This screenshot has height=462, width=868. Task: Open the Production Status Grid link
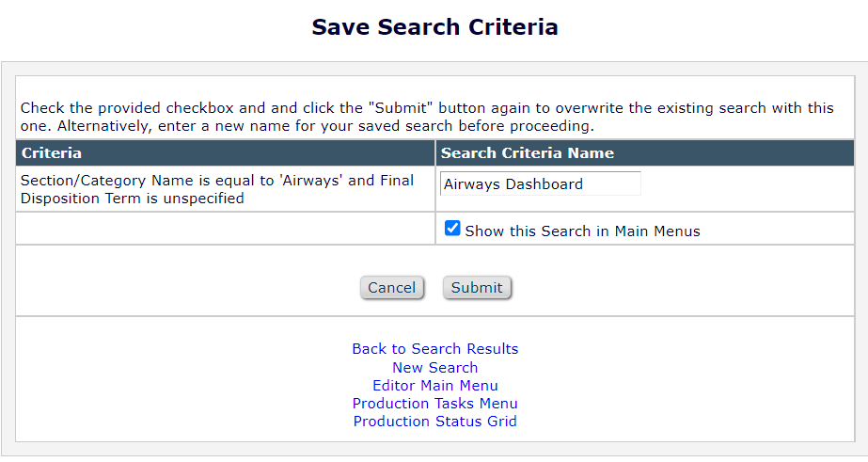pyautogui.click(x=434, y=422)
